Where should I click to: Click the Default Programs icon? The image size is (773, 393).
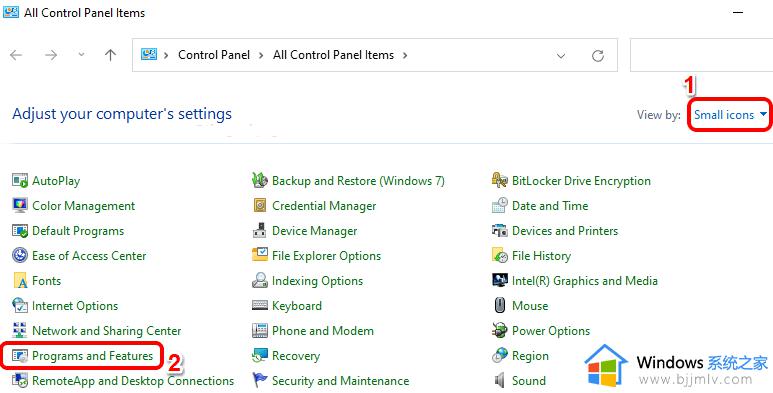click(x=20, y=231)
